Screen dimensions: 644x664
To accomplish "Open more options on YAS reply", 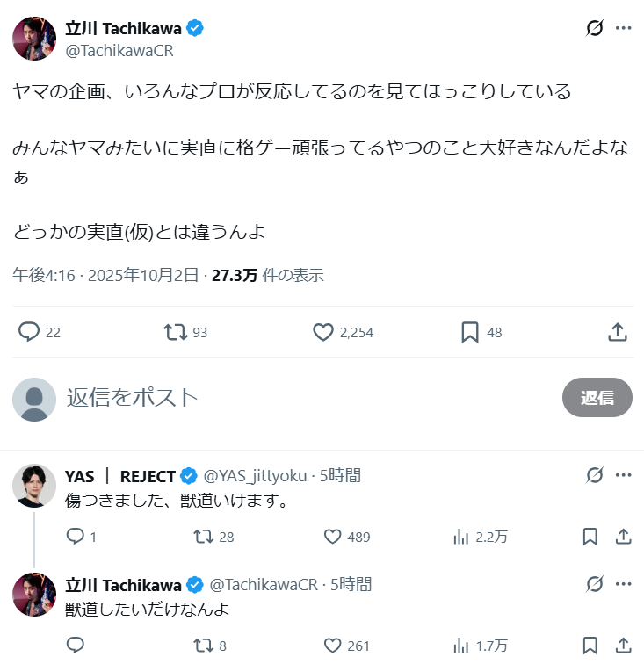I will (624, 476).
